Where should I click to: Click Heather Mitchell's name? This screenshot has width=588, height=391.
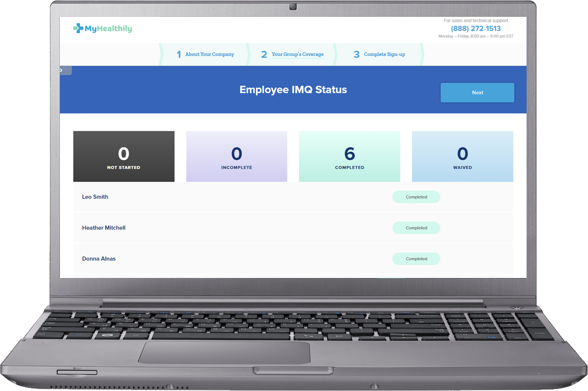(x=104, y=228)
